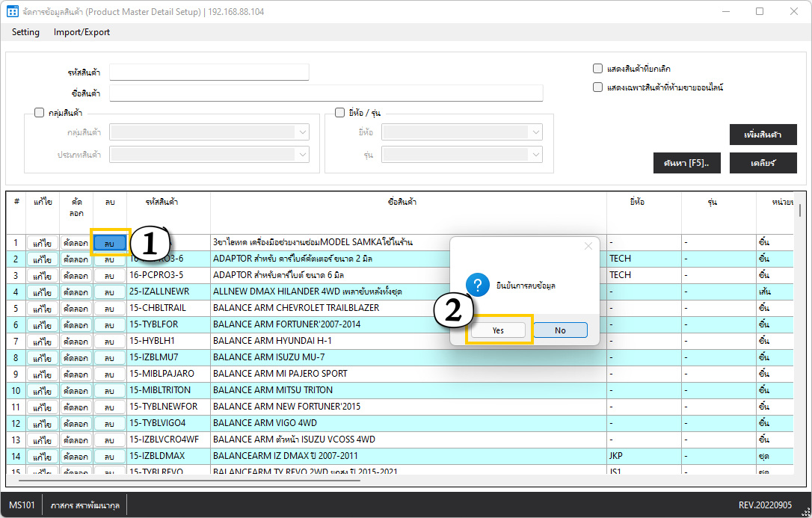Image resolution: width=812 pixels, height=518 pixels.
Task: Click the เพิ่มสินค้า add product button
Action: 763,135
